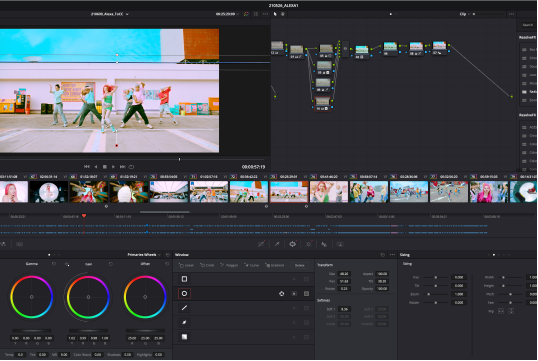
Task: Click center of the Gamma color wheel
Action: [32, 297]
